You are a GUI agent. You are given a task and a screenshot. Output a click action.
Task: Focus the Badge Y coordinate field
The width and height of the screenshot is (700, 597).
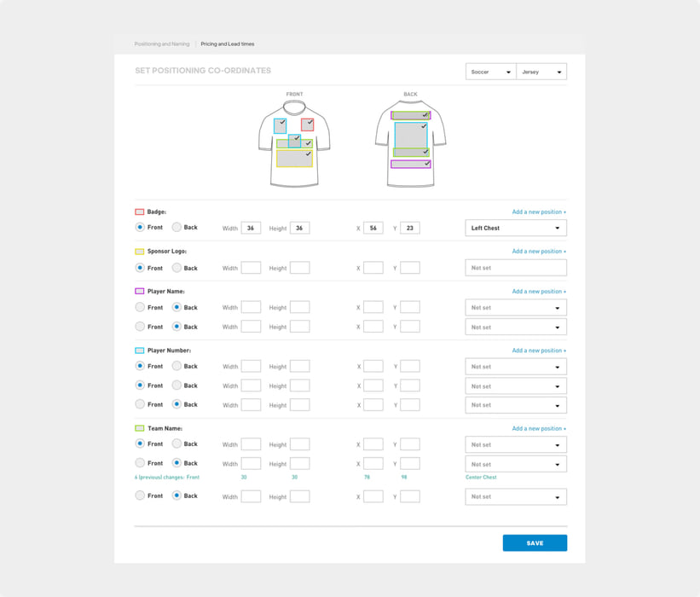click(x=410, y=228)
